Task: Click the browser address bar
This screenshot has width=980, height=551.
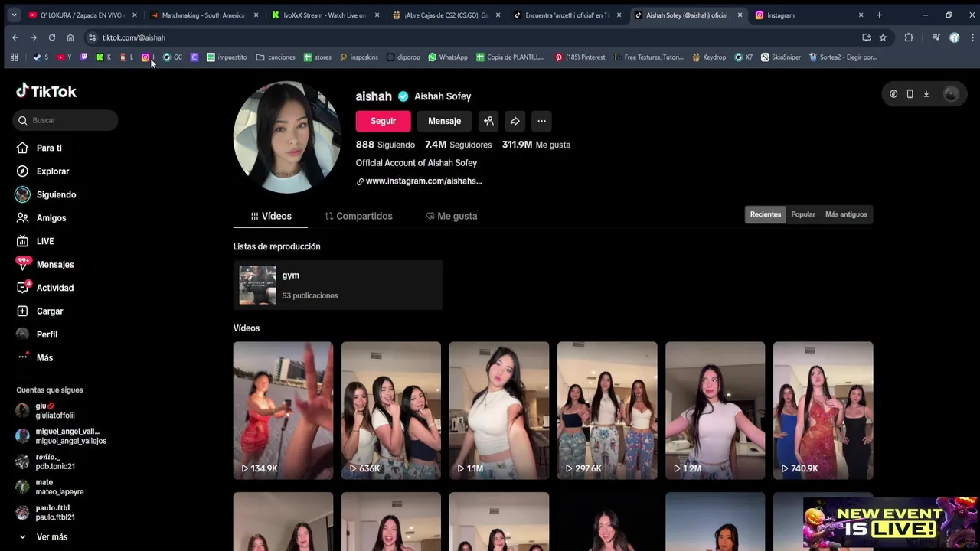Action: point(475,37)
